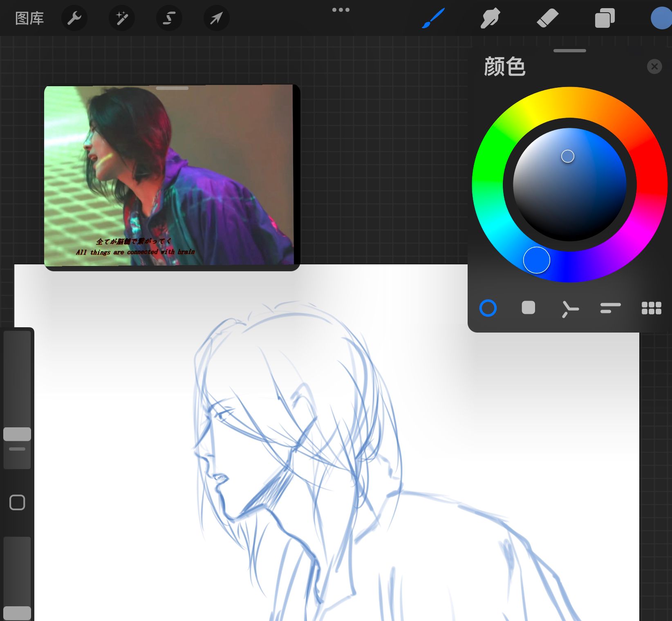Close the Colors (颜色) panel
This screenshot has height=621, width=672.
(x=654, y=66)
